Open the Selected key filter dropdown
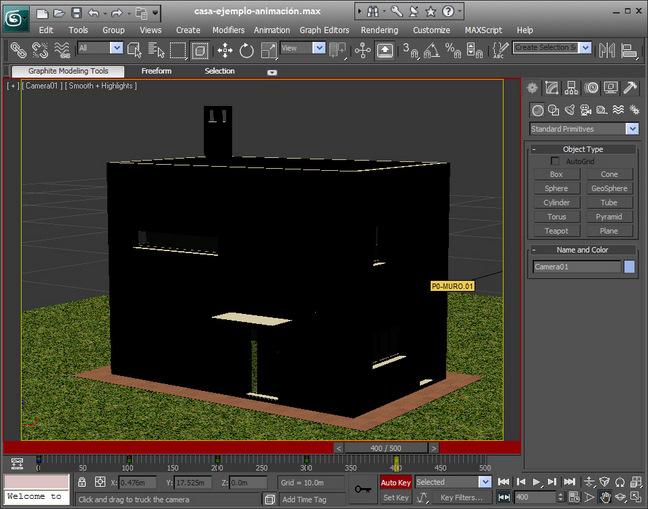This screenshot has height=509, width=648. (x=485, y=482)
